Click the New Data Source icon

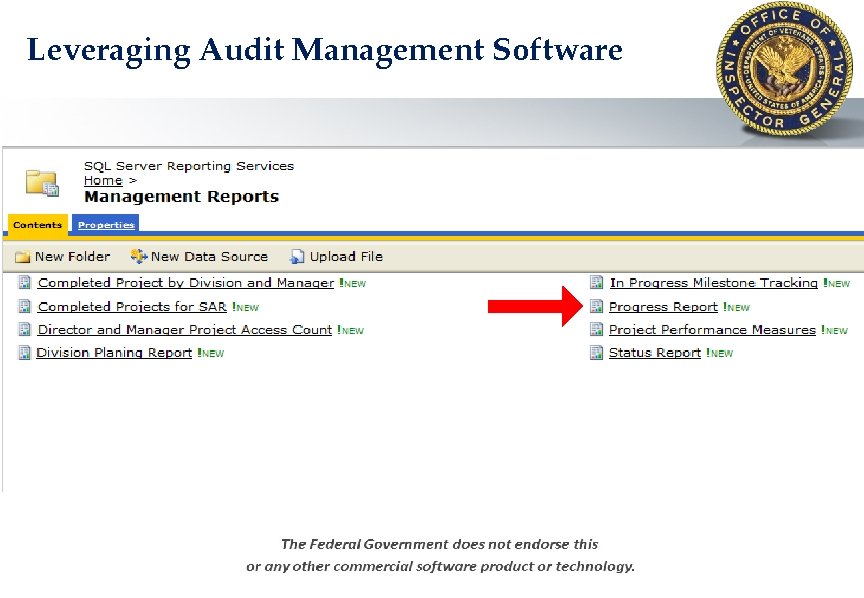[139, 256]
